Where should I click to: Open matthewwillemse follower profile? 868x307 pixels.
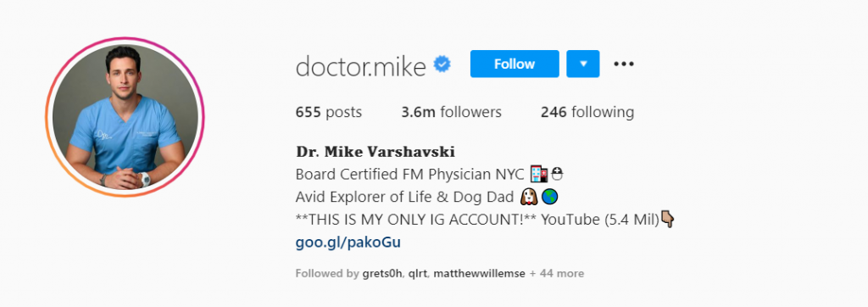tap(480, 274)
